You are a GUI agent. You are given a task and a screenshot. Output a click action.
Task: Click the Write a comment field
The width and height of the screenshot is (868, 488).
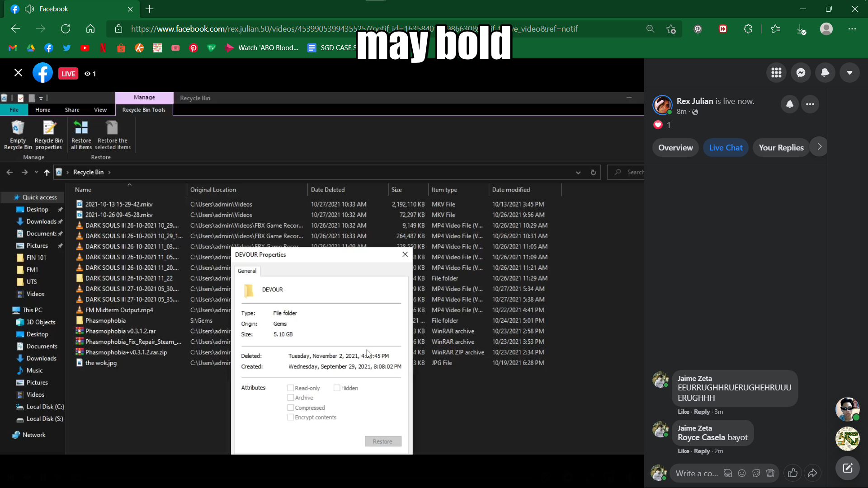click(x=696, y=474)
